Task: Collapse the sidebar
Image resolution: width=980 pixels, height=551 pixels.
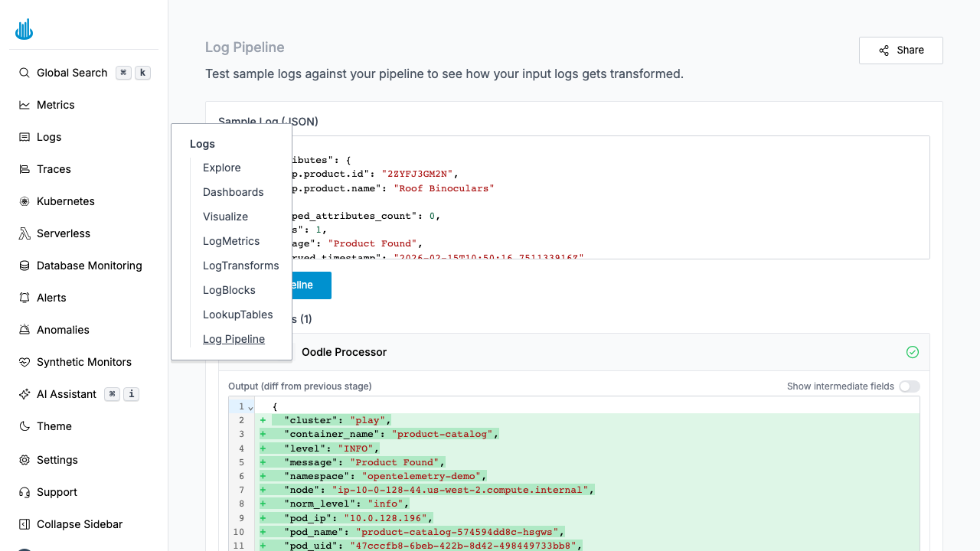Action: coord(24,524)
